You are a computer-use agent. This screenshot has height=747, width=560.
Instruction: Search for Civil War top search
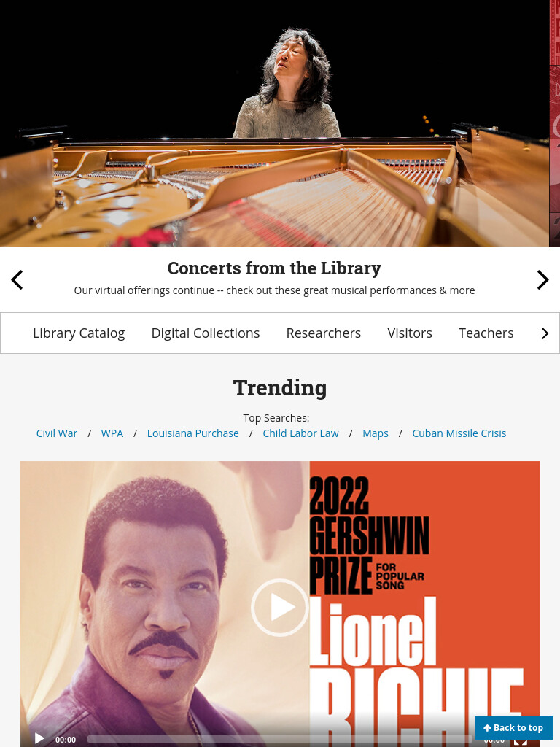point(57,433)
